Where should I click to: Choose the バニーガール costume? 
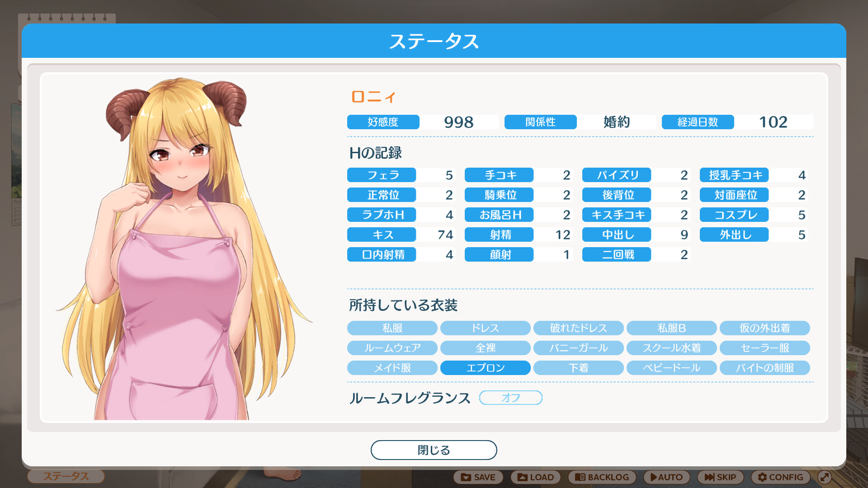(x=579, y=348)
